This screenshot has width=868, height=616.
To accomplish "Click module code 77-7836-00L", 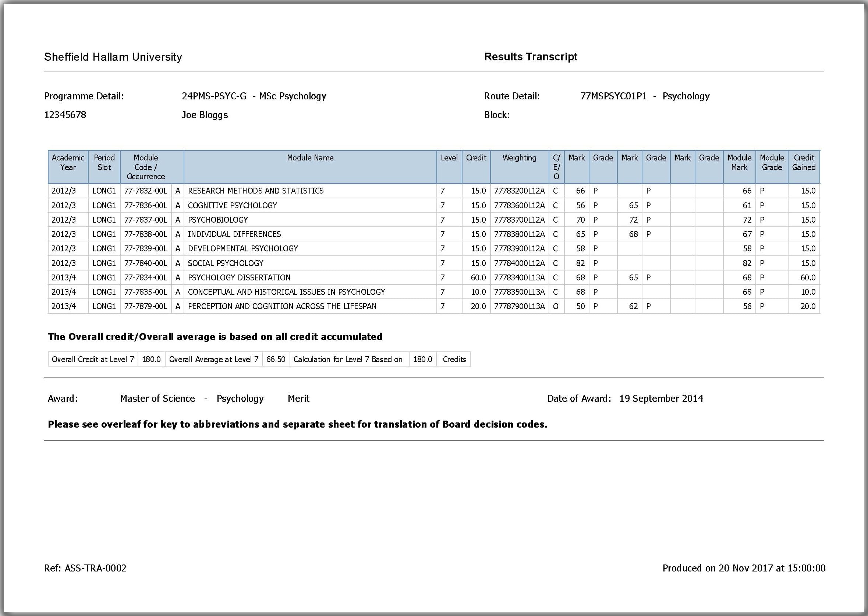I will point(146,205).
